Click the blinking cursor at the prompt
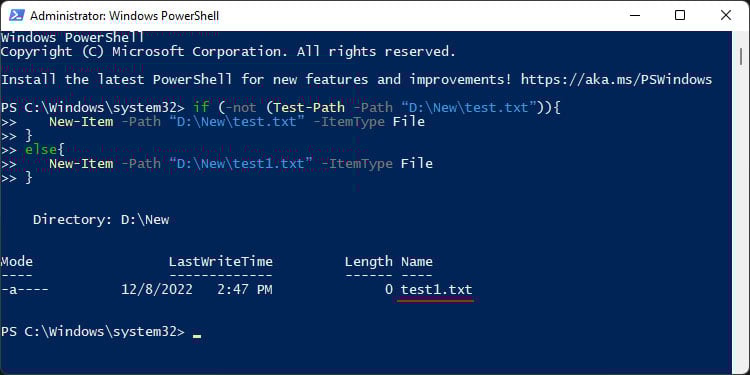This screenshot has width=750, height=375. pos(197,336)
